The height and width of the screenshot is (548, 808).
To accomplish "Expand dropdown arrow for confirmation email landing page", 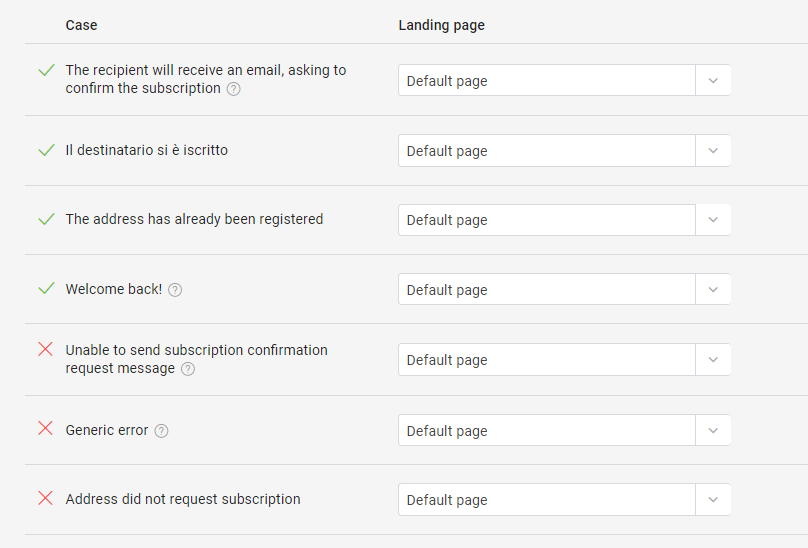I will (x=713, y=81).
